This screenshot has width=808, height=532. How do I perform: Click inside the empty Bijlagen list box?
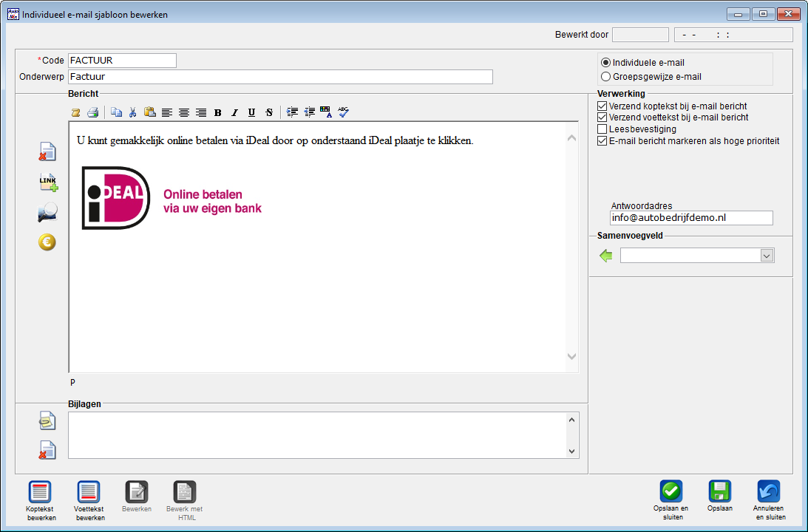pos(317,435)
